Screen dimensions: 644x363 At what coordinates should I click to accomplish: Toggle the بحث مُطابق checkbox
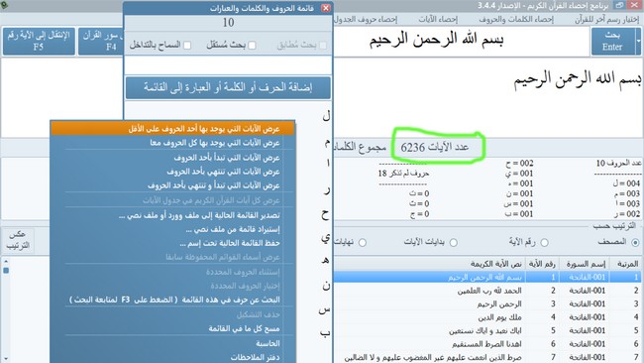pos(323,46)
